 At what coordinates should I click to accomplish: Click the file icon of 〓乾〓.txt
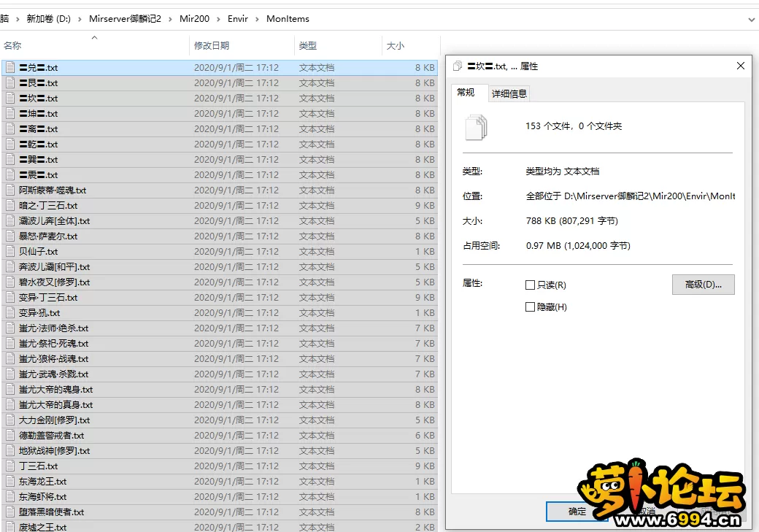point(10,144)
